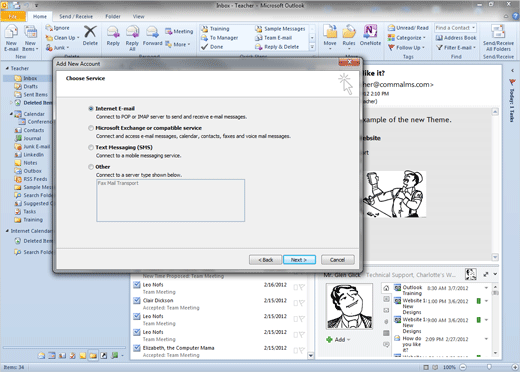Switch to the Home ribbon tab
Screen dimensions: 520x372
tap(40, 16)
